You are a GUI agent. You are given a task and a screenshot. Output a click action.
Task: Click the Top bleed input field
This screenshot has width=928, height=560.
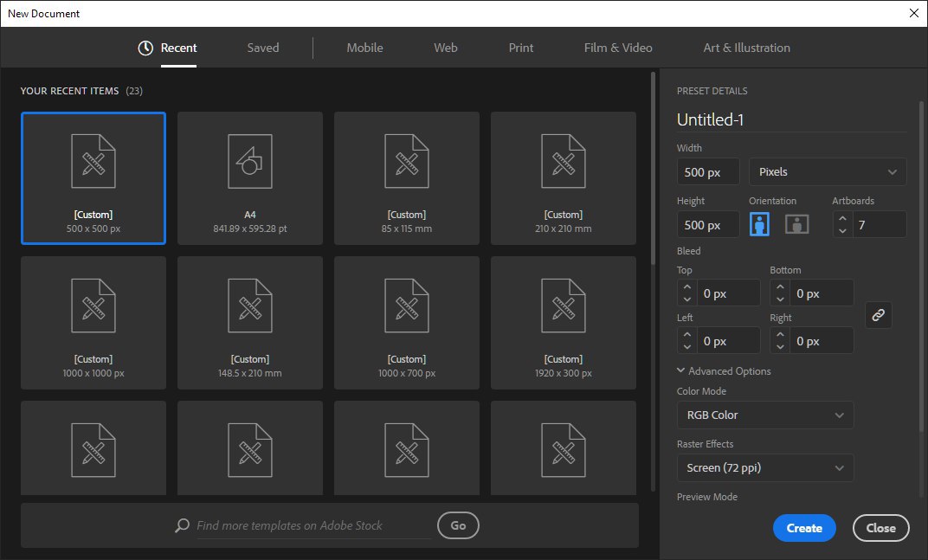pyautogui.click(x=729, y=293)
